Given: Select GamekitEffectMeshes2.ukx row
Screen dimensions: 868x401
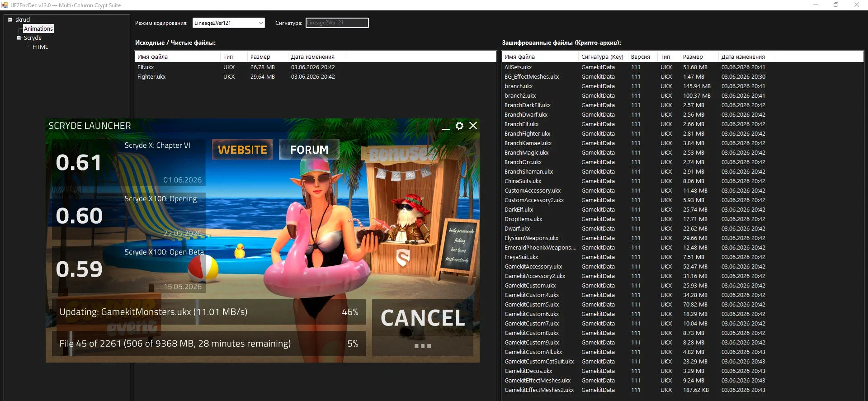Looking at the screenshot, I should [x=683, y=390].
